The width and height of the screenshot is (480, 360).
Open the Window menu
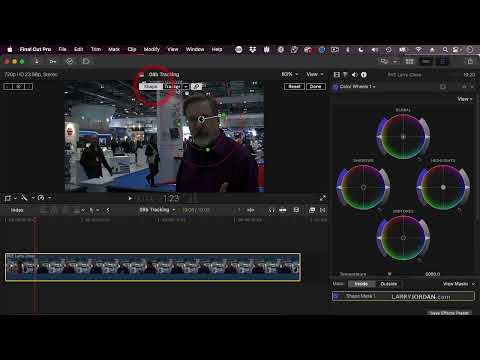pos(195,49)
